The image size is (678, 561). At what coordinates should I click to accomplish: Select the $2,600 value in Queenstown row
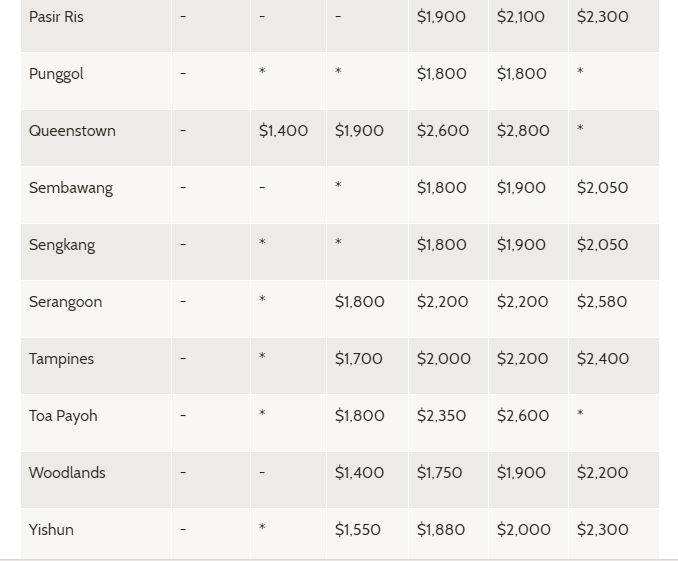tap(442, 131)
